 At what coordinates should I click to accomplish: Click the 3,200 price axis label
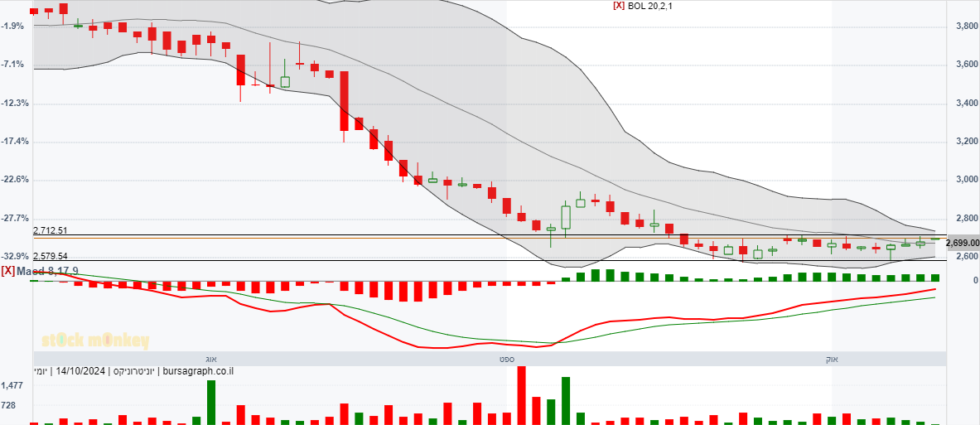[x=967, y=141]
